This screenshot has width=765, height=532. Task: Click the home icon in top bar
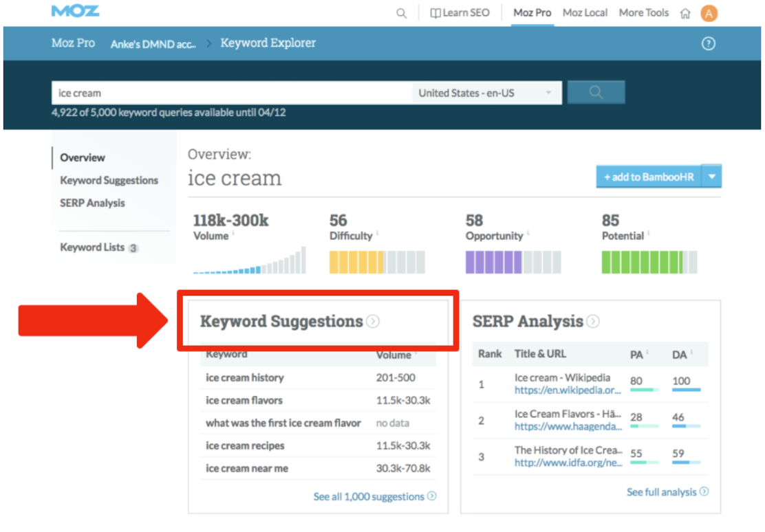pyautogui.click(x=685, y=13)
